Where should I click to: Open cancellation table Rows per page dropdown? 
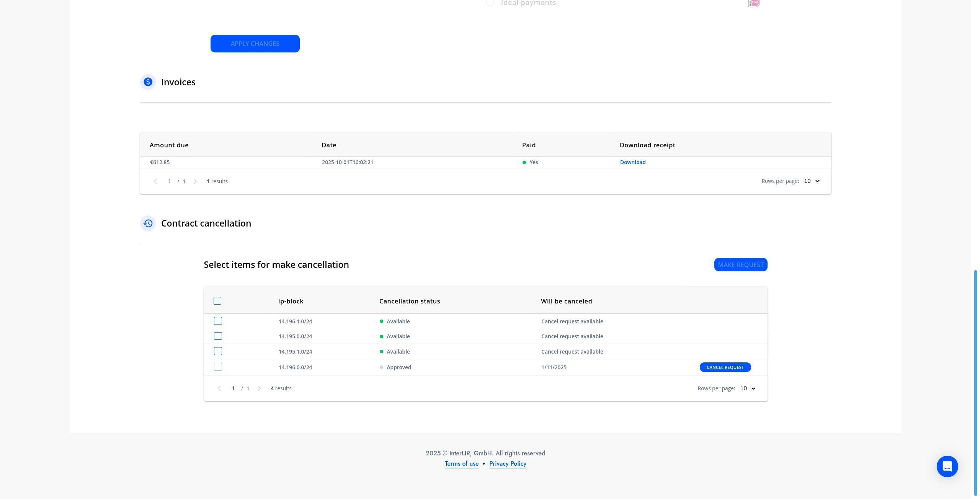tap(748, 388)
